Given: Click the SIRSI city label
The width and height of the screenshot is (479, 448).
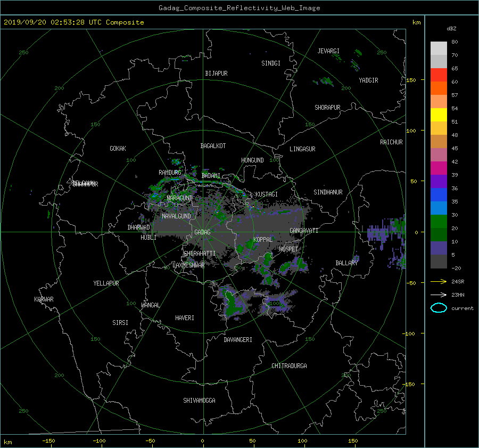Looking at the screenshot, I should point(120,323).
